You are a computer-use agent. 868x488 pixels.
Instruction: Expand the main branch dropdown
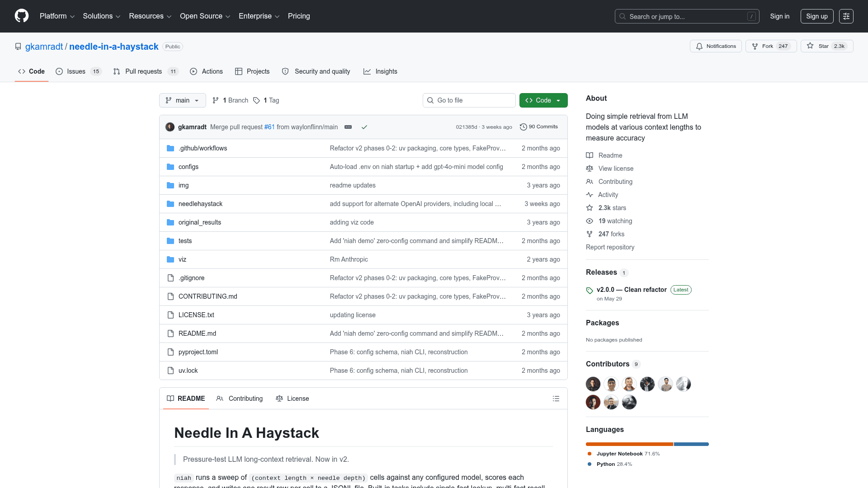coord(183,100)
